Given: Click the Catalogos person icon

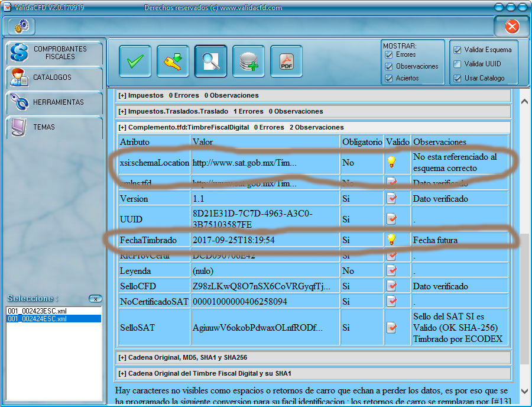Looking at the screenshot, I should [x=19, y=77].
